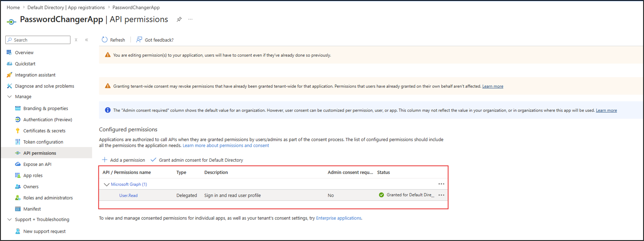Open Default Directory App registrations breadcrumb
This screenshot has width=644, height=241.
coord(66,8)
